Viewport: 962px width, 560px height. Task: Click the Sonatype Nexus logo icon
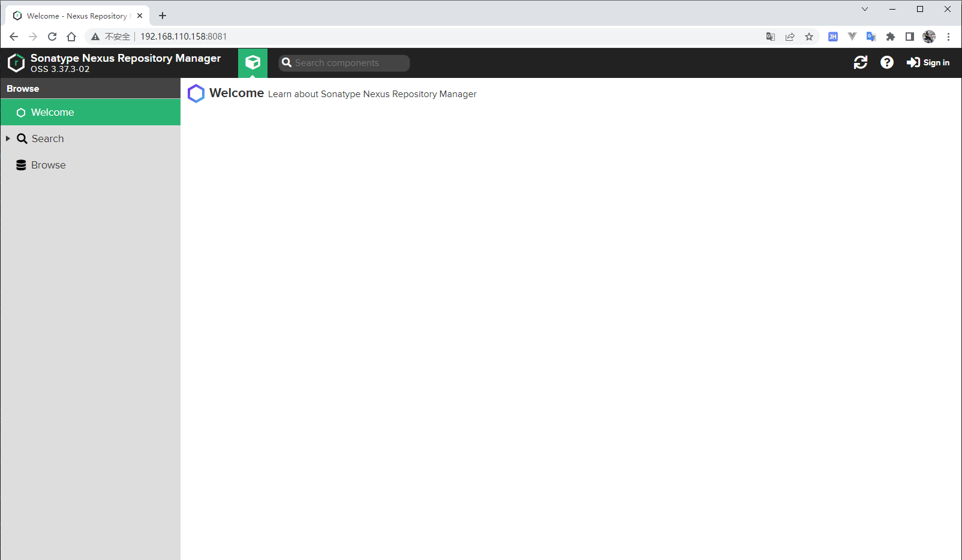click(16, 62)
